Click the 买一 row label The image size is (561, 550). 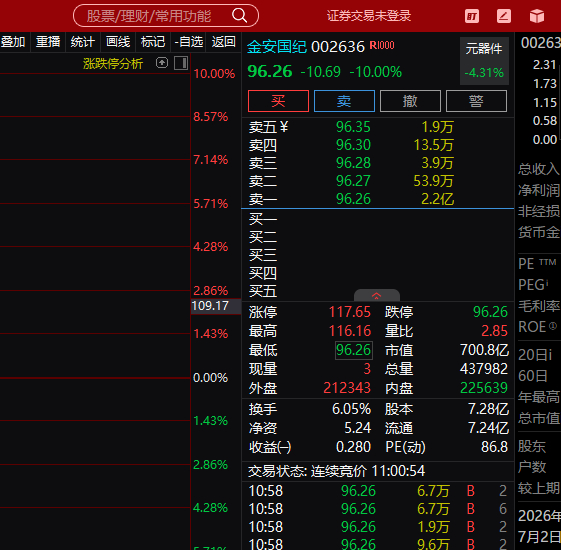(x=263, y=219)
